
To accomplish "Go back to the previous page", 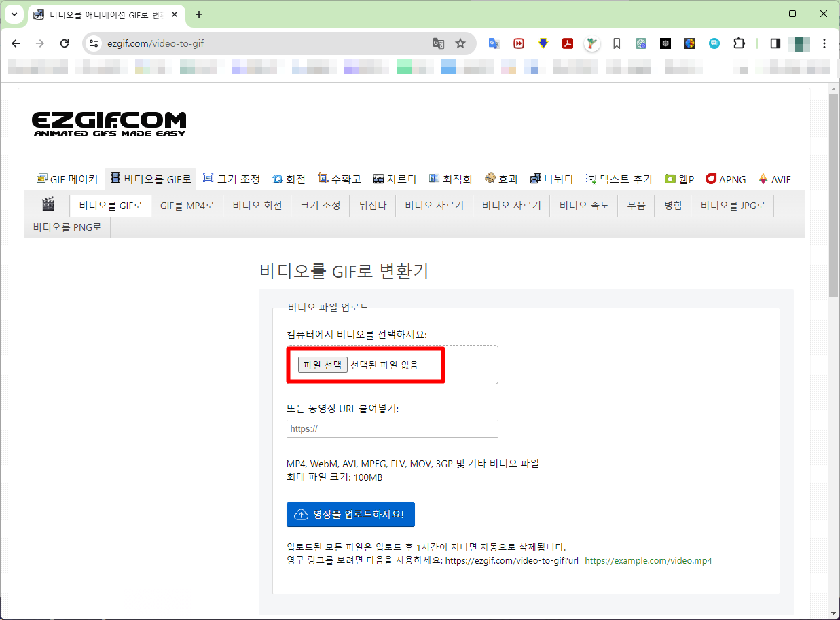I will 16,43.
